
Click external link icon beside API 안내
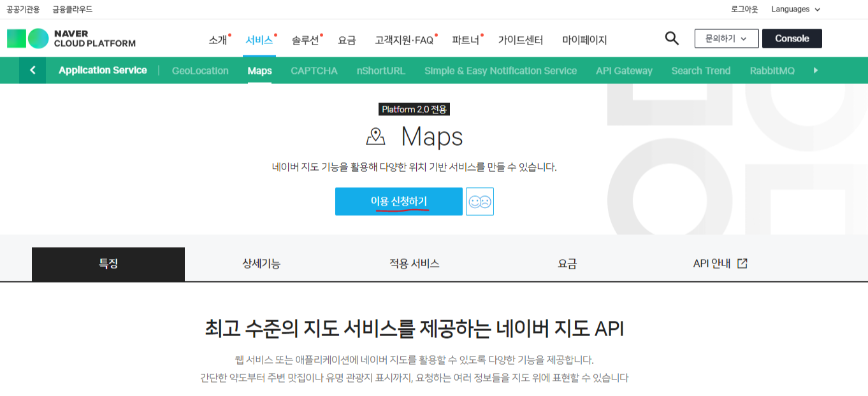point(742,264)
